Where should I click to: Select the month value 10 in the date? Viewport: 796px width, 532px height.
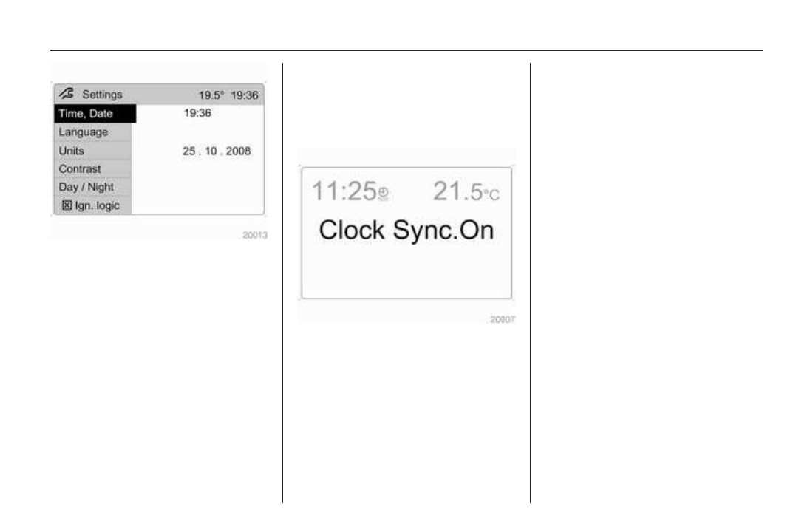pos(209,151)
